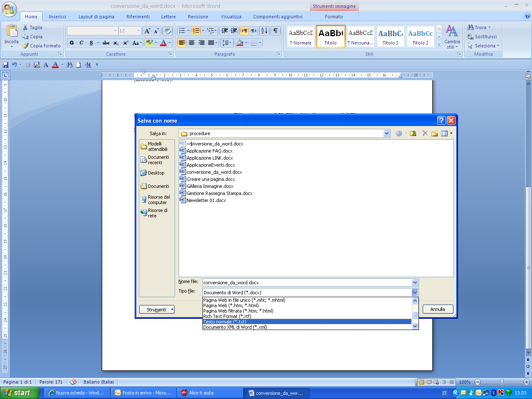Viewport: 532px width, 399px height.
Task: Click the shading paint bucket icon
Action: coord(240,43)
